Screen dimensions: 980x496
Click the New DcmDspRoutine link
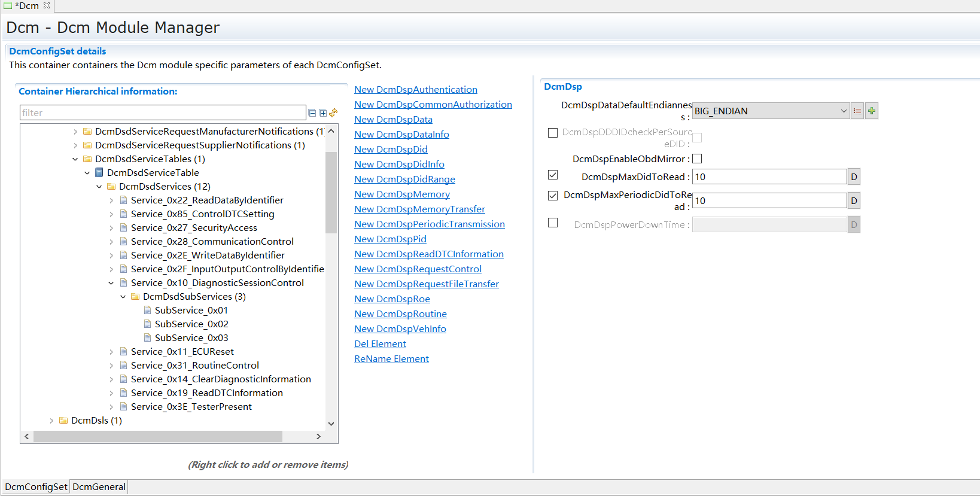pyautogui.click(x=400, y=314)
